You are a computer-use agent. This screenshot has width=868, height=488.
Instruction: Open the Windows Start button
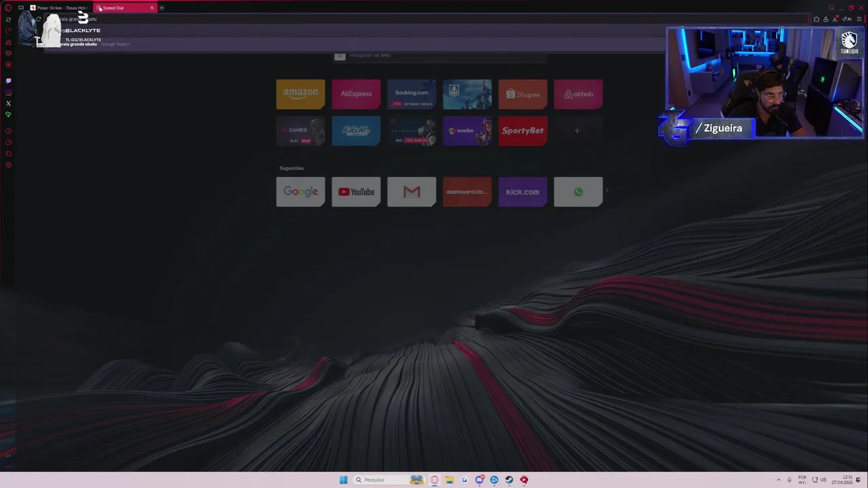pos(343,480)
